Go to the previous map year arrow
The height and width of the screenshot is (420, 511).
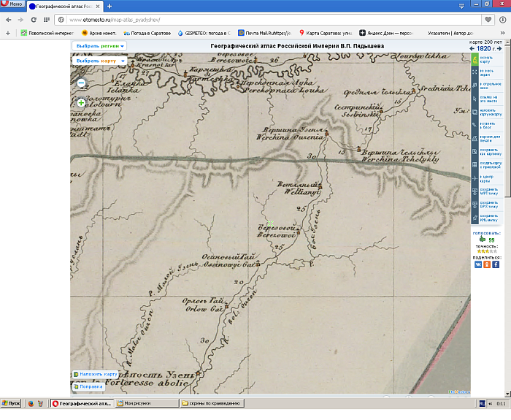click(472, 49)
